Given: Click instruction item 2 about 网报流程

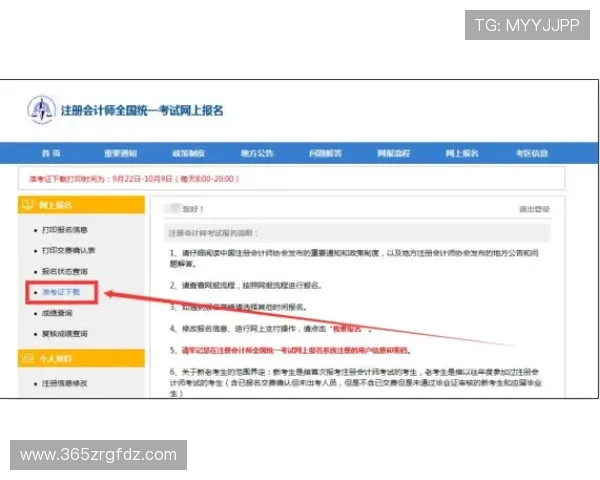Looking at the screenshot, I should coord(246,285).
